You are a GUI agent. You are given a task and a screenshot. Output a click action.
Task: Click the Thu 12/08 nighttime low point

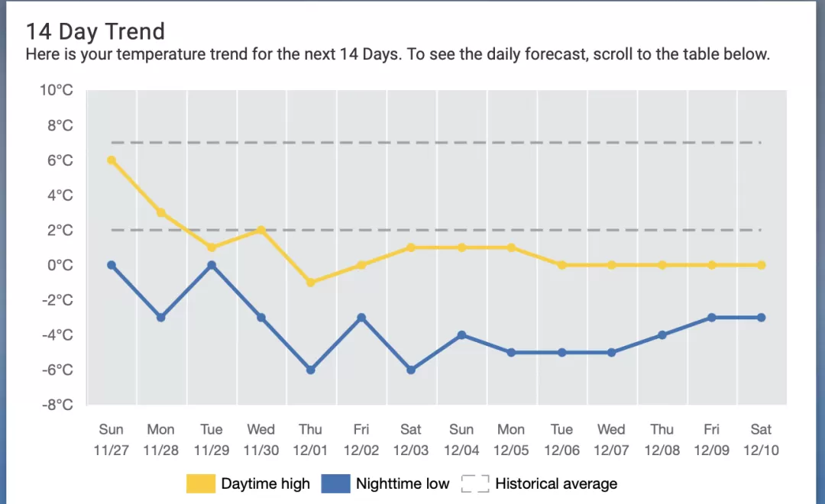[662, 335]
